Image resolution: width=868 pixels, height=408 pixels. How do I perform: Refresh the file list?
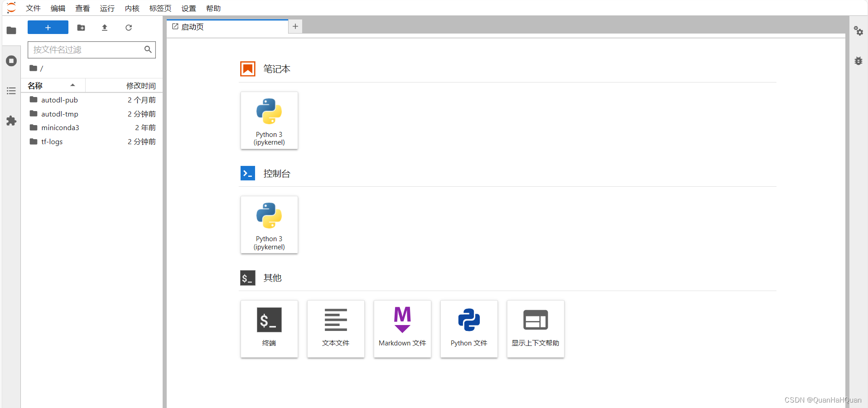(x=129, y=28)
